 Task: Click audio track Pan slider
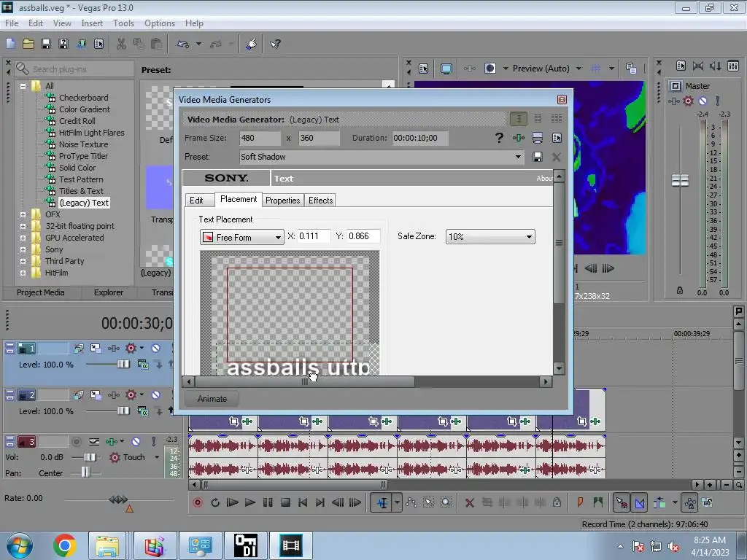pyautogui.click(x=85, y=472)
